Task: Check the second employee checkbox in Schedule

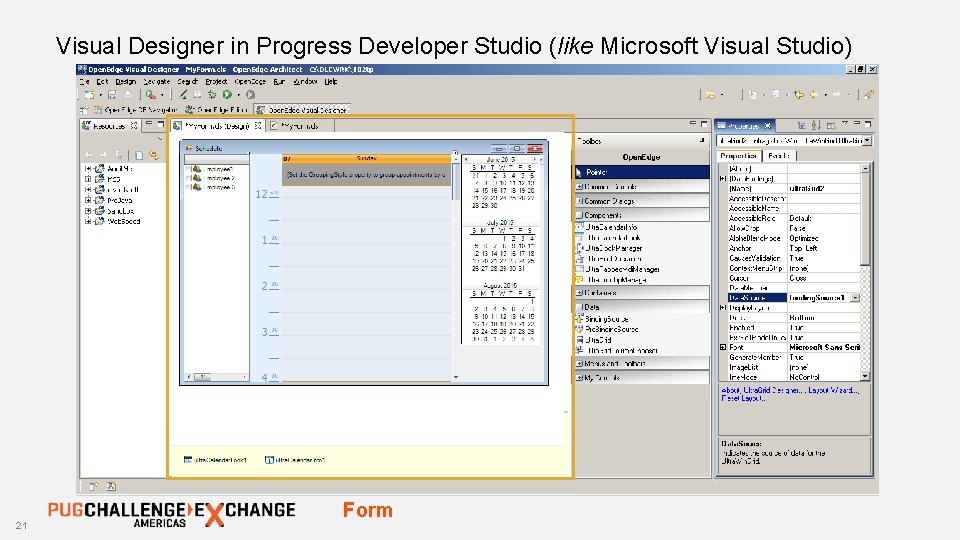Action: 189,178
